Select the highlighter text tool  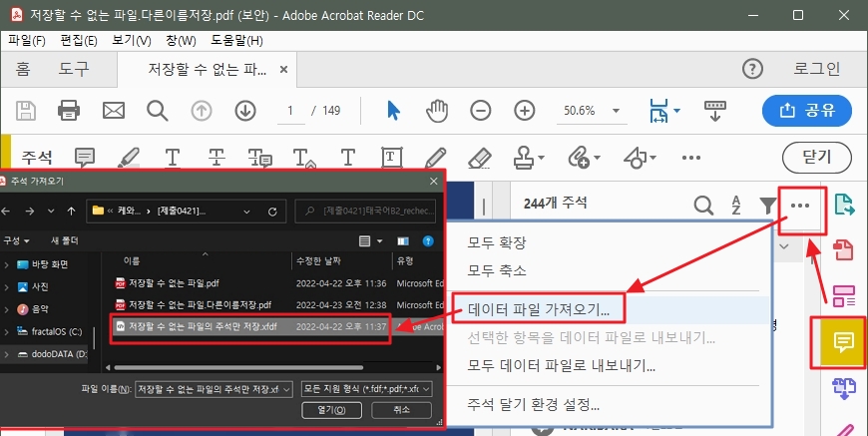pyautogui.click(x=129, y=158)
